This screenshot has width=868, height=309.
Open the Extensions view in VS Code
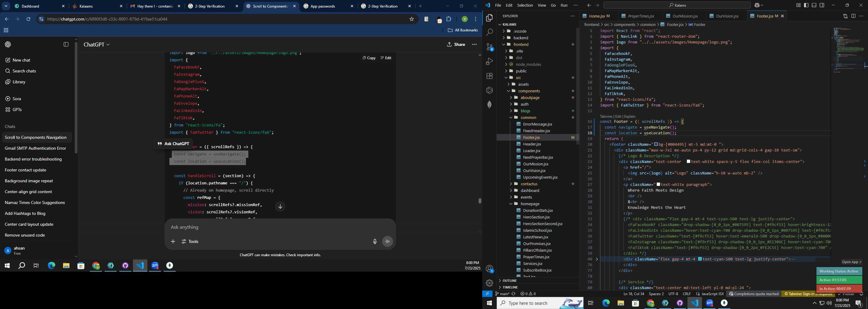[x=489, y=76]
